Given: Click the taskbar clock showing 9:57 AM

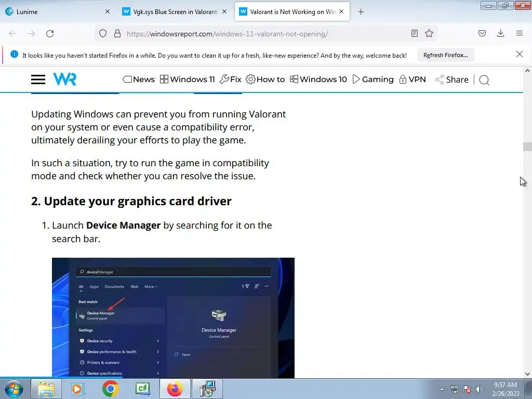Looking at the screenshot, I should click(x=506, y=389).
